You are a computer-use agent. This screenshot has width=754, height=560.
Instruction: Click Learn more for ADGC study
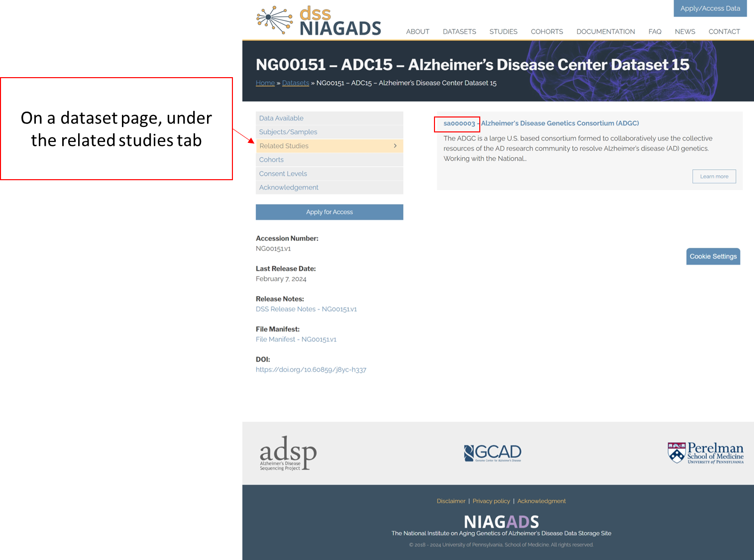click(714, 176)
